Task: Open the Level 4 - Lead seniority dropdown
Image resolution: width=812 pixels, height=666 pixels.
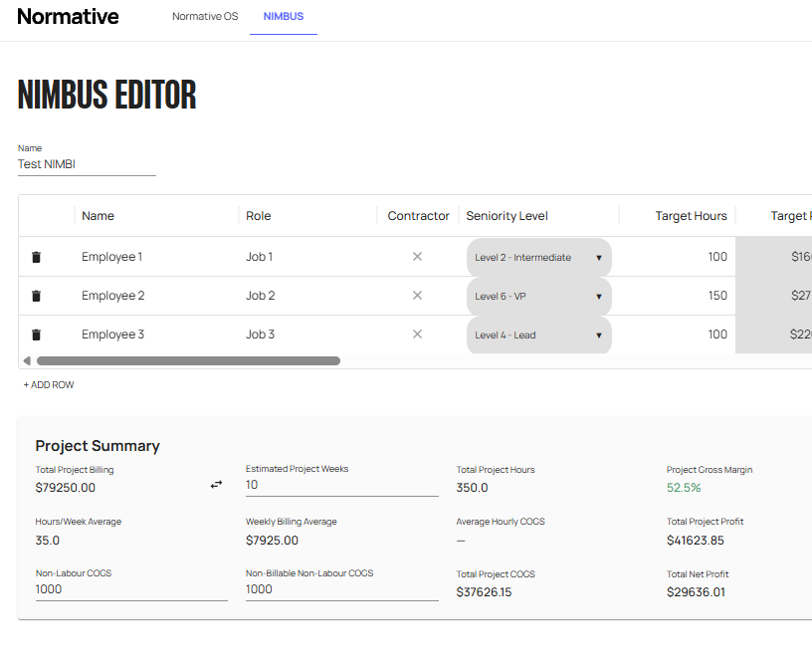Action: pyautogui.click(x=539, y=335)
